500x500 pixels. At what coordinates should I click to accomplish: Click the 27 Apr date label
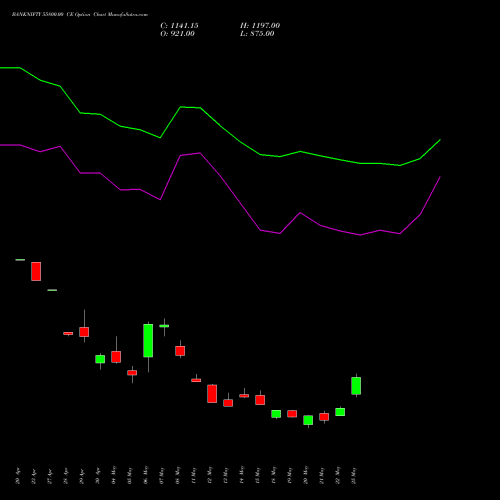point(50,476)
